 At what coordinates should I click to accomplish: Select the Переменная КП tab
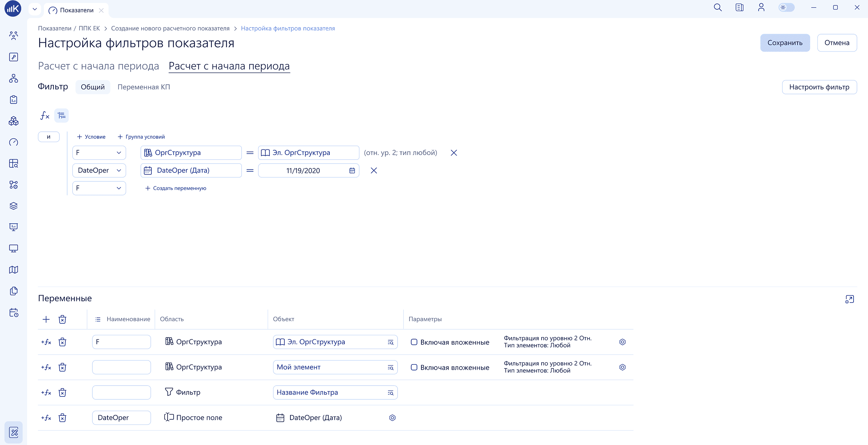coord(144,87)
